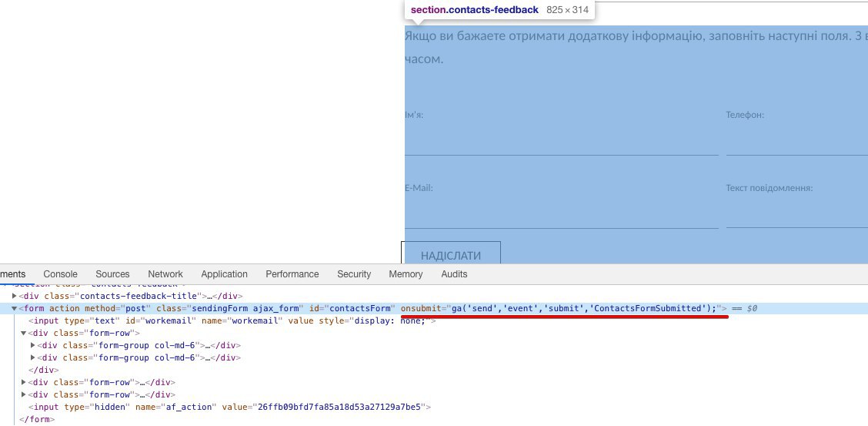Expand the second form-group col-md-6 div
This screenshot has height=426, width=868.
click(32, 357)
